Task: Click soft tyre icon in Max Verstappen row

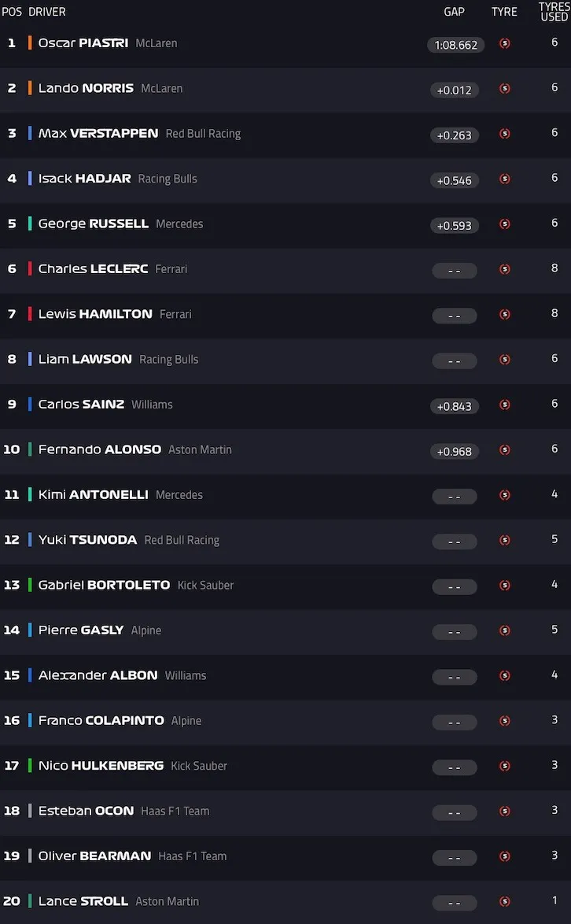Action: coord(504,134)
